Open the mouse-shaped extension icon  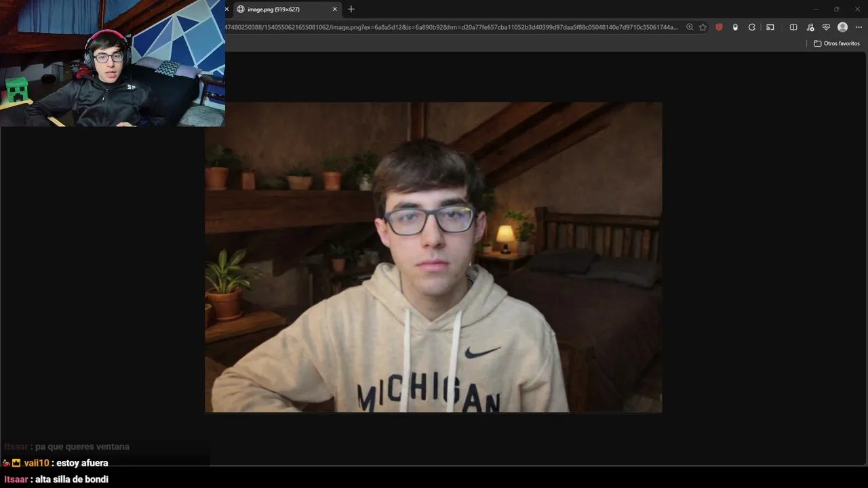pos(735,27)
